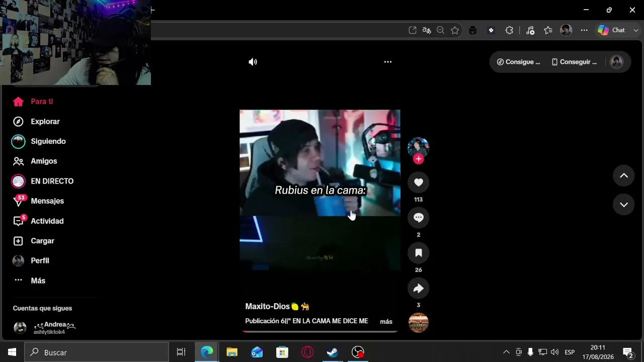The width and height of the screenshot is (644, 362).
Task: Open the Maxito-Dios creator name link
Action: pyautogui.click(x=277, y=306)
